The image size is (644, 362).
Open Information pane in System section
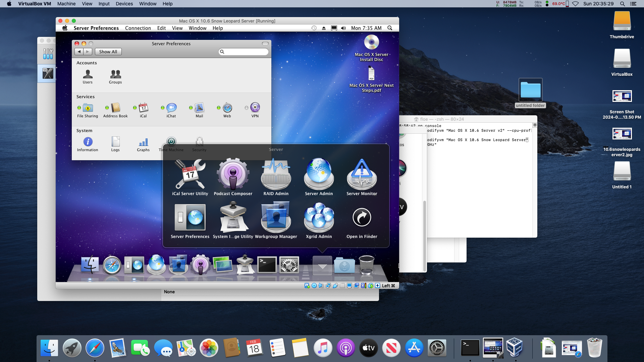click(88, 144)
